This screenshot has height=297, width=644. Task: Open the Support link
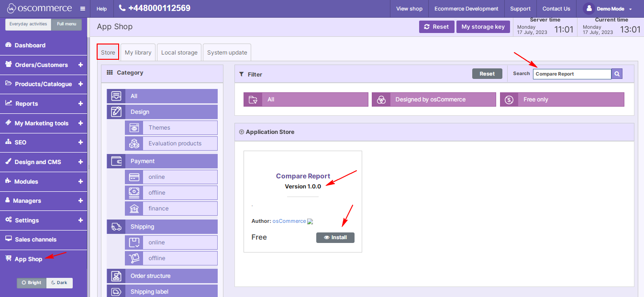[521, 9]
